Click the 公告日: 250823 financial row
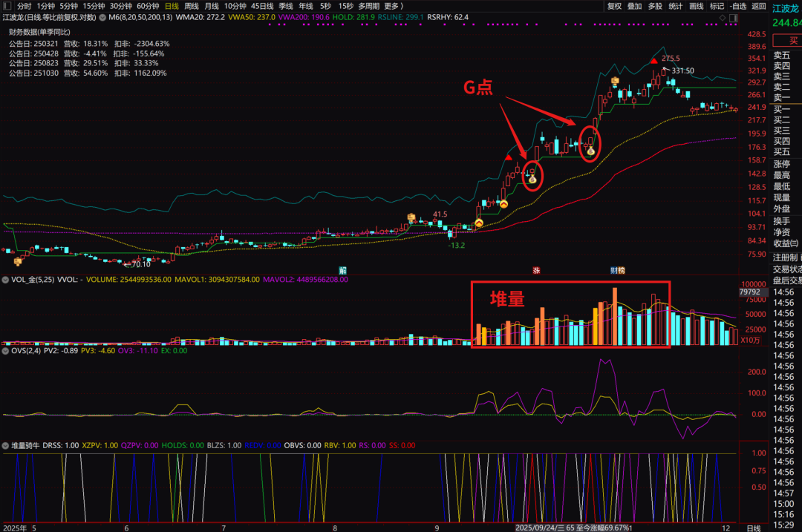Viewport: 802px width, 532px height. pos(83,63)
